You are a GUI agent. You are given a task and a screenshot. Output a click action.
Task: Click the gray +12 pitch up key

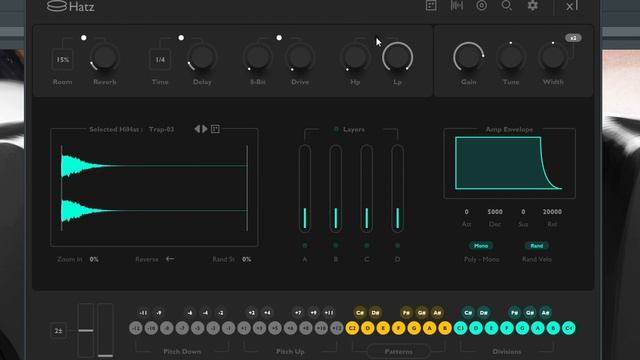(x=336, y=328)
